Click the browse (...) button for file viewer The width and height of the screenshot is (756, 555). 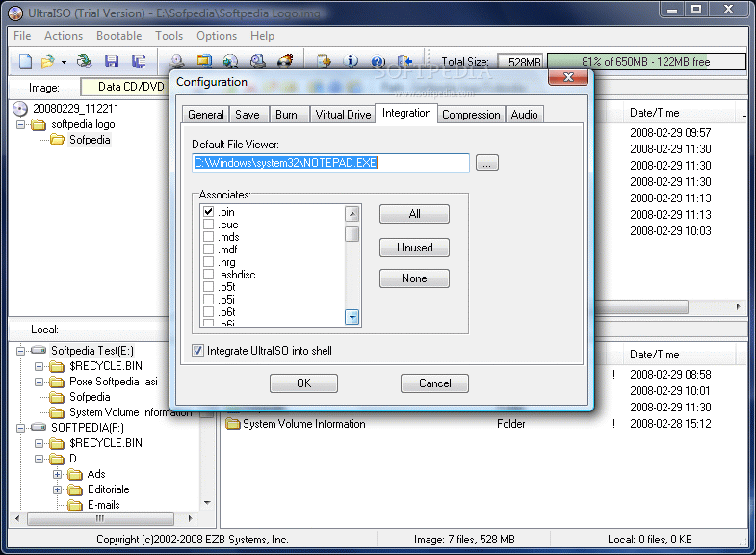(487, 163)
